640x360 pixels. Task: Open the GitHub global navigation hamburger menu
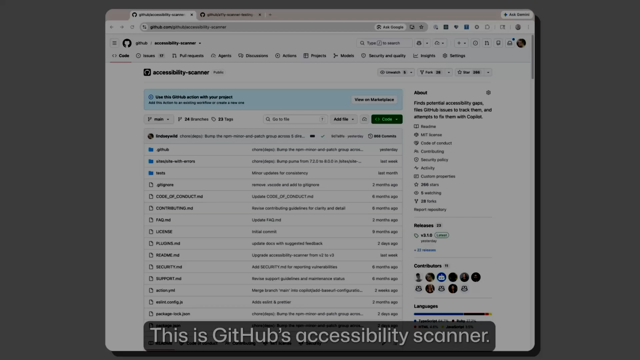coord(115,43)
